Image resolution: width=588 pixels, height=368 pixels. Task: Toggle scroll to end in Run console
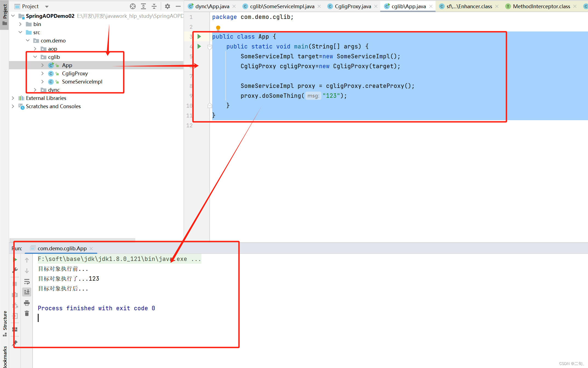point(27,292)
